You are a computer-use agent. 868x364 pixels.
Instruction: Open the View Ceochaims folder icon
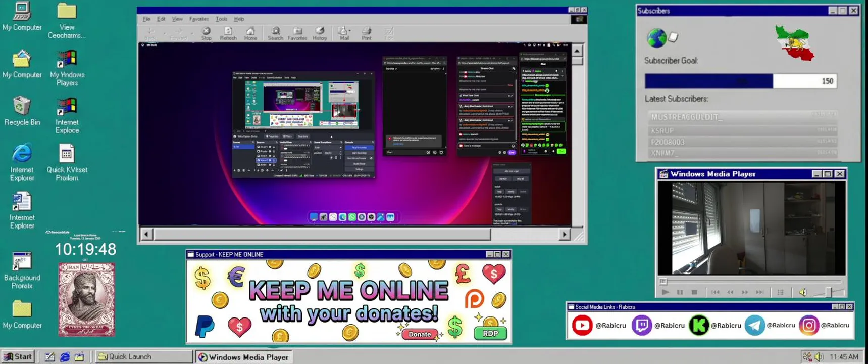click(67, 21)
